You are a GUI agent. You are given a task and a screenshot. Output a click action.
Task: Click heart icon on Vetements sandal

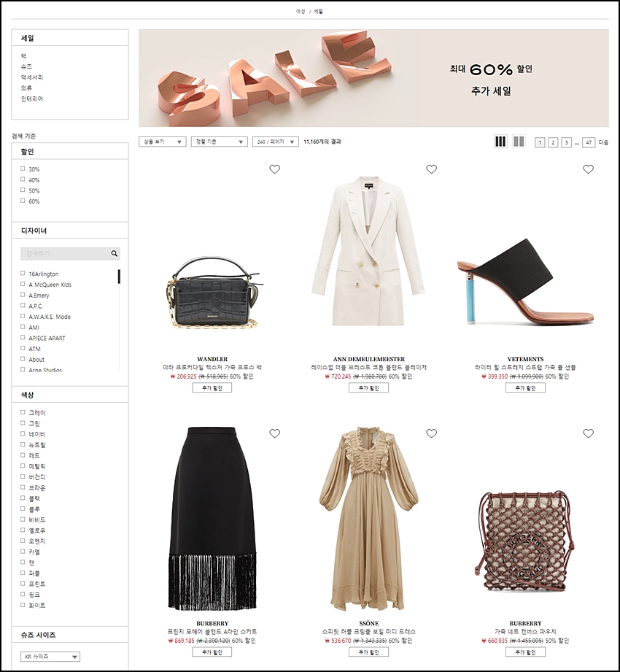coord(589,169)
